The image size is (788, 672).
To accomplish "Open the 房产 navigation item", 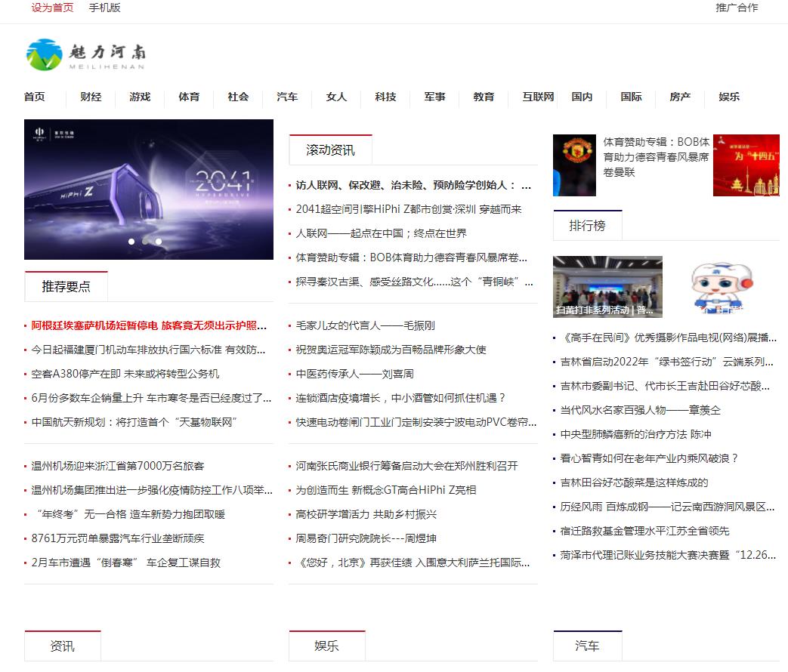I will click(x=681, y=97).
